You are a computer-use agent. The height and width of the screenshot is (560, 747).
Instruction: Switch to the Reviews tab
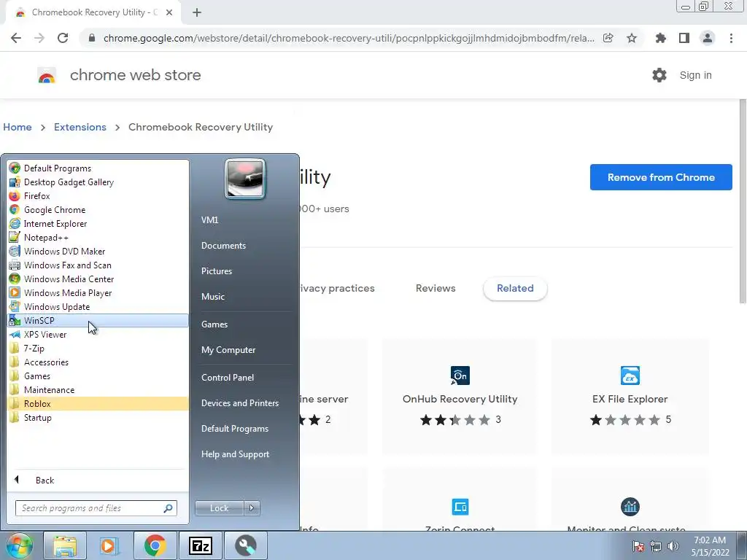436,288
